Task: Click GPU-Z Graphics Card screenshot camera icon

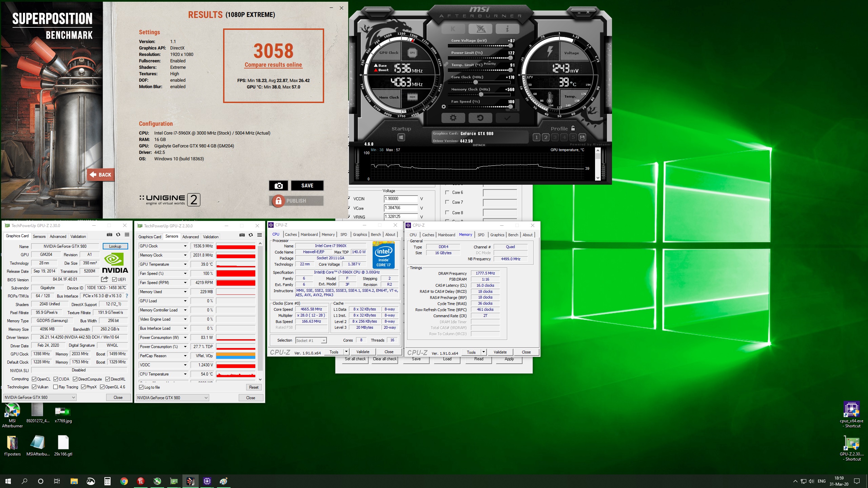Action: pyautogui.click(x=109, y=235)
